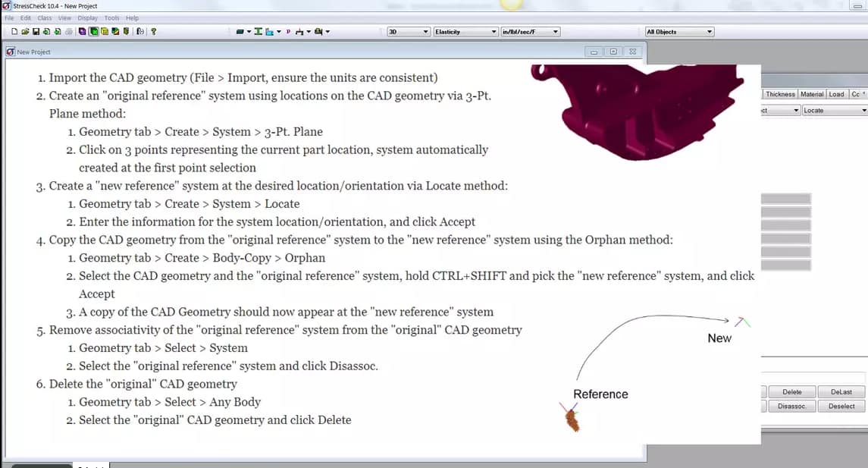This screenshot has width=868, height=468.
Task: Open the Tools menu
Action: tap(111, 17)
